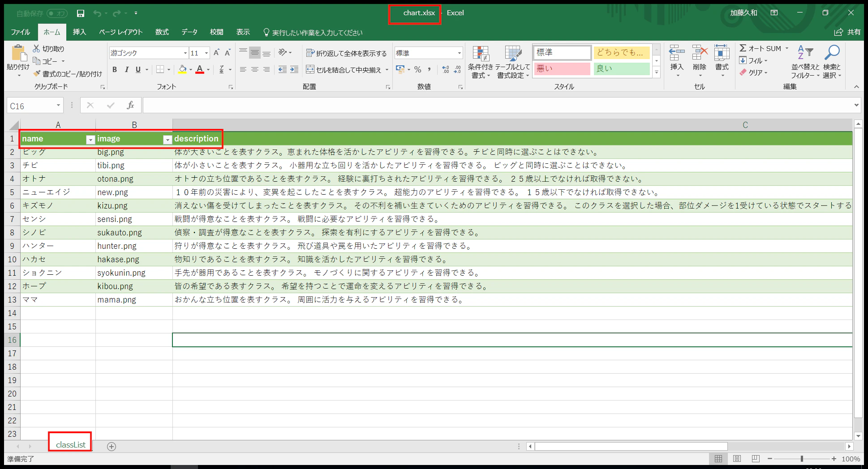This screenshot has width=868, height=469.
Task: Click the Cut (切り取り) scissors icon
Action: [36, 49]
